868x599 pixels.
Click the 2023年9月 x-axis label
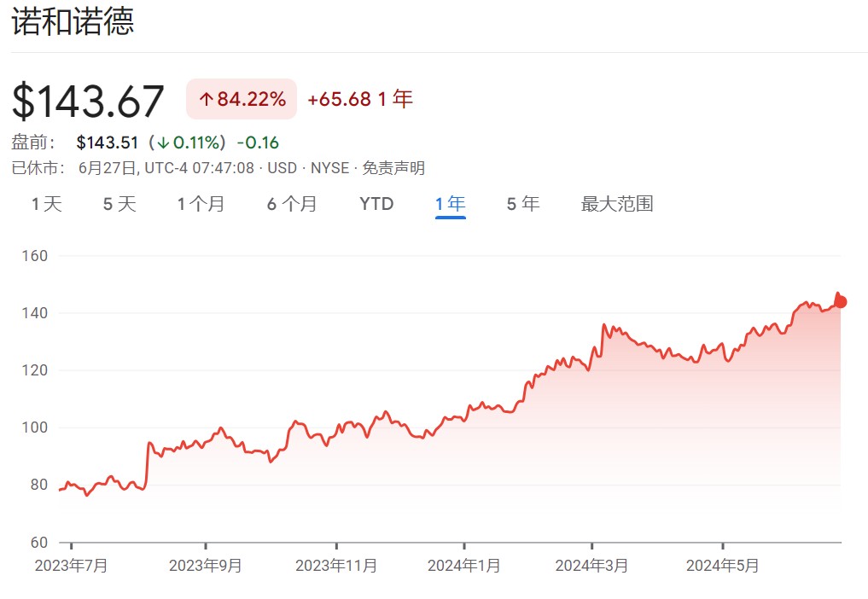pos(206,565)
